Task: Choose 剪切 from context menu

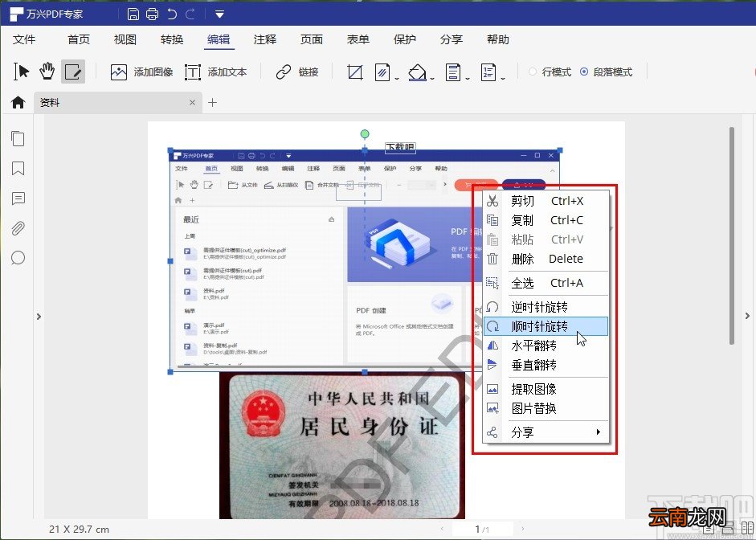Action: pyautogui.click(x=546, y=201)
